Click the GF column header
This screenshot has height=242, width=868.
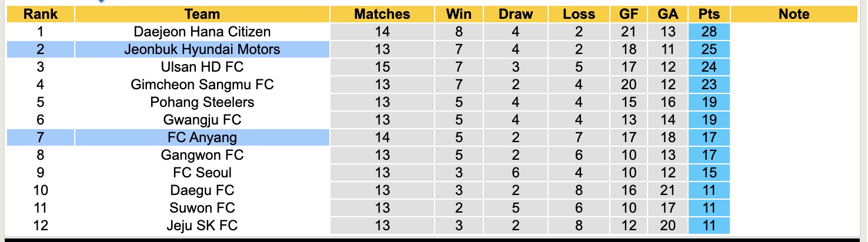pyautogui.click(x=629, y=14)
